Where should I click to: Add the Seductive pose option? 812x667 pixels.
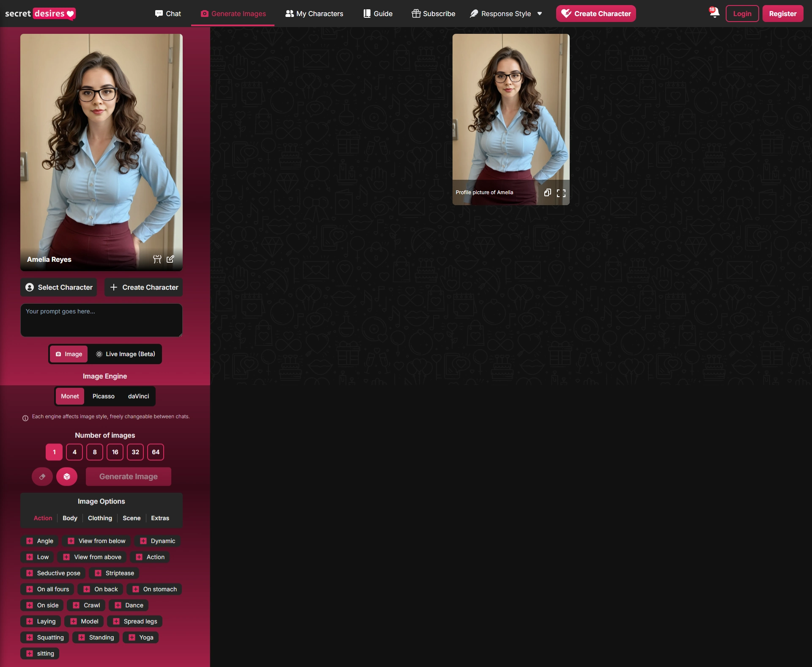click(52, 573)
